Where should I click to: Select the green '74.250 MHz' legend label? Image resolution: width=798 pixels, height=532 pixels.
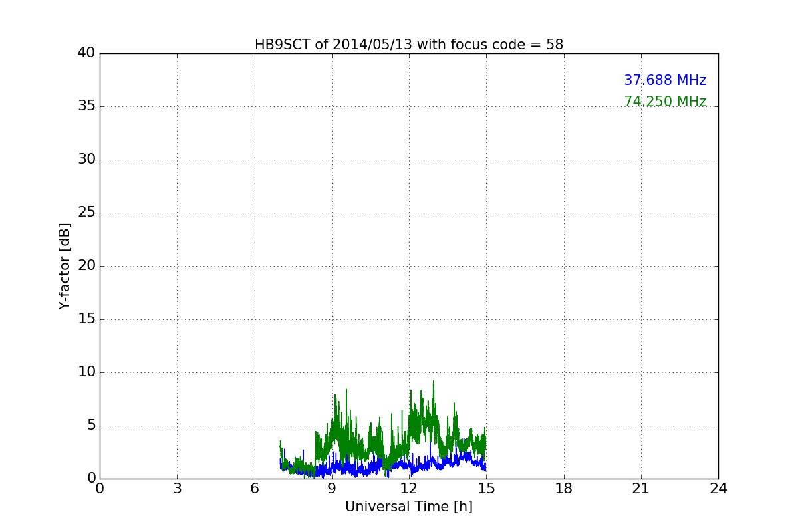coord(665,102)
